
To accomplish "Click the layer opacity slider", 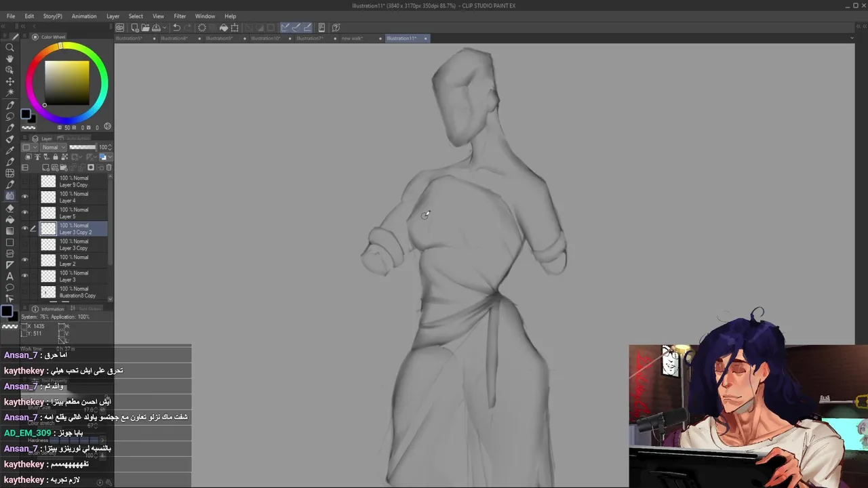I will (83, 147).
